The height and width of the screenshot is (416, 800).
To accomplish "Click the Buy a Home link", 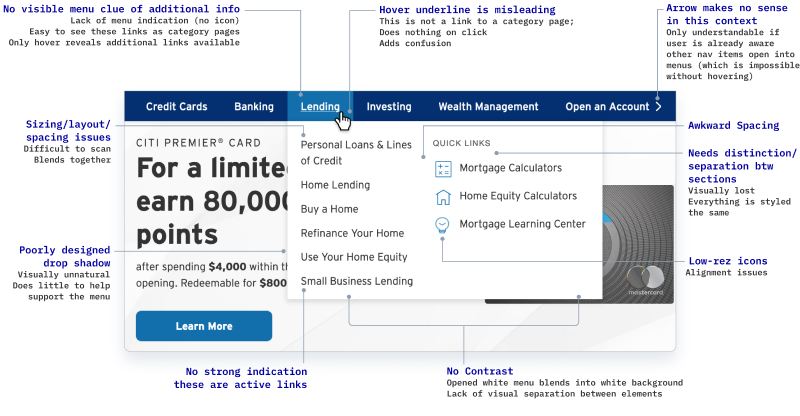I will (329, 209).
